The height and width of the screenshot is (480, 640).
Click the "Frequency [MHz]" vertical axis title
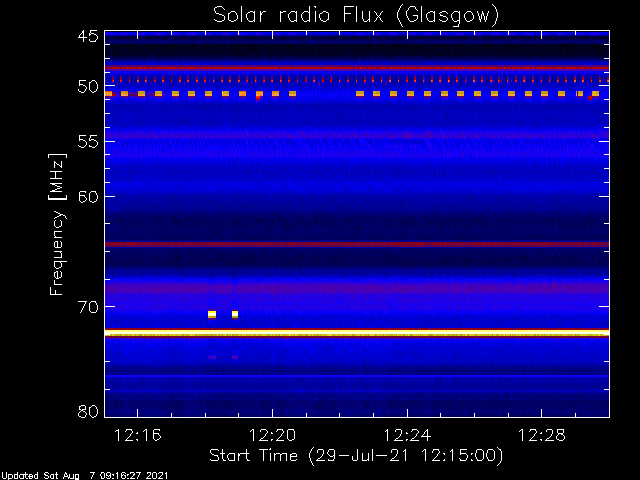pos(57,224)
